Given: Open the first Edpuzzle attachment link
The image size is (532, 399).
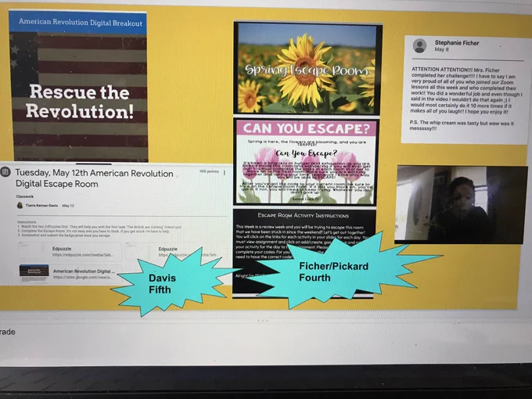Looking at the screenshot, I should [x=70, y=251].
